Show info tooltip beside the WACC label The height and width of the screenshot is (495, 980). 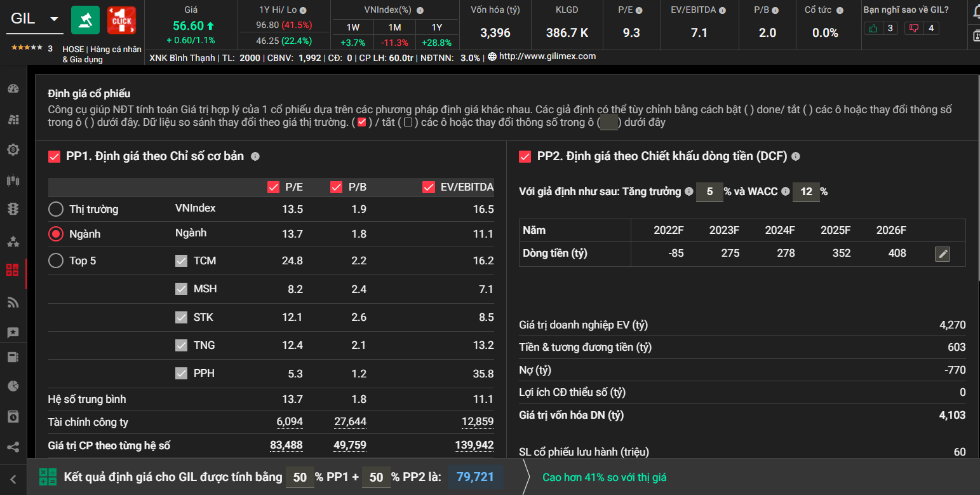[x=785, y=192]
